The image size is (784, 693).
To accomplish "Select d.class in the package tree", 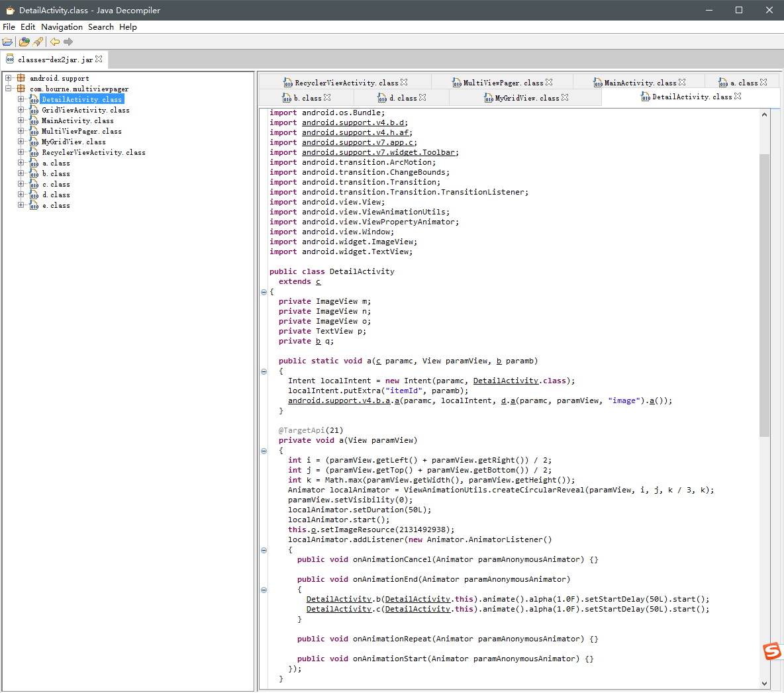I will 56,195.
